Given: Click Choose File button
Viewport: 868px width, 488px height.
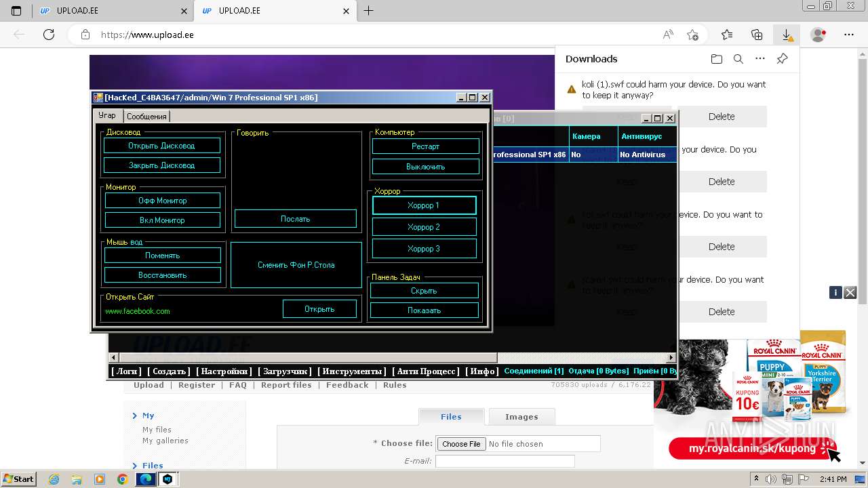Looking at the screenshot, I should click(x=461, y=444).
